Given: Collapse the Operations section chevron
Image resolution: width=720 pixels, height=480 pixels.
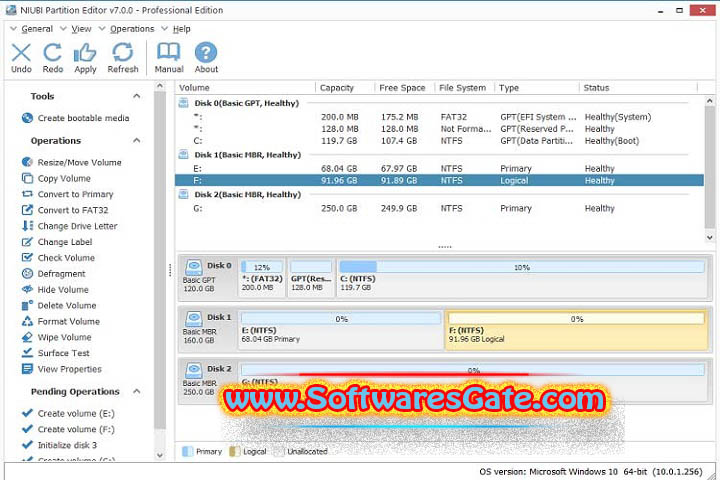Looking at the screenshot, I should click(x=136, y=140).
